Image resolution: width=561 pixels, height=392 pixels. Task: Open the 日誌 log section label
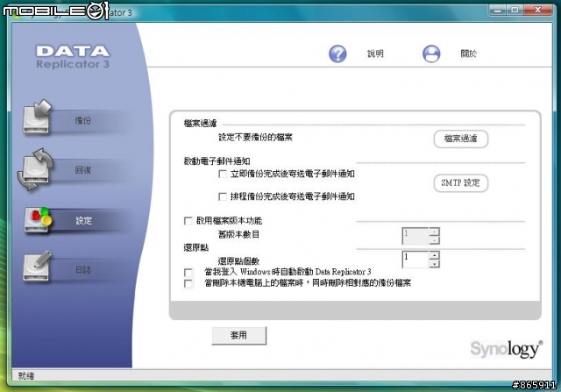click(84, 269)
